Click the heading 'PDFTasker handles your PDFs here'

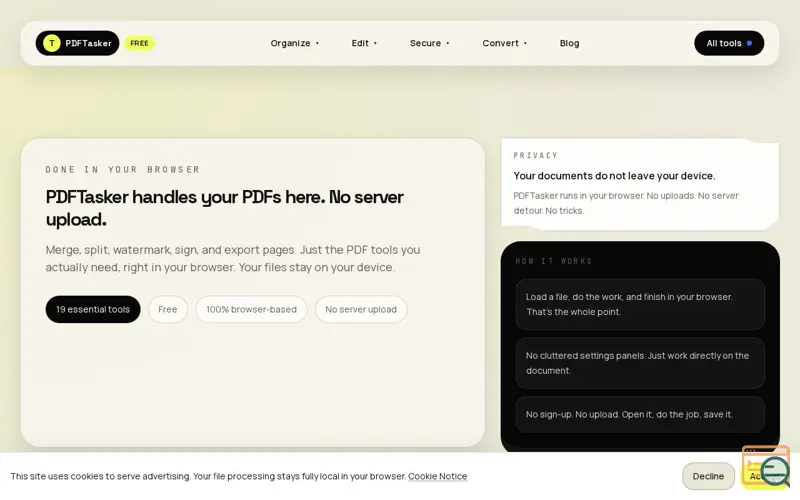pos(224,208)
